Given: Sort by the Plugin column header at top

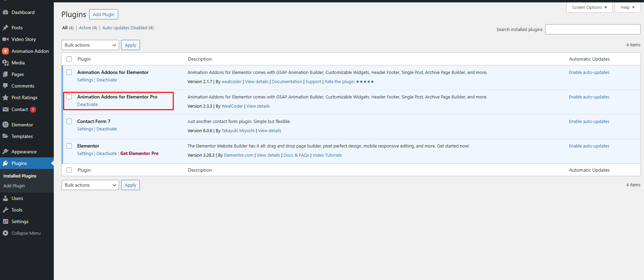Looking at the screenshot, I should point(84,59).
